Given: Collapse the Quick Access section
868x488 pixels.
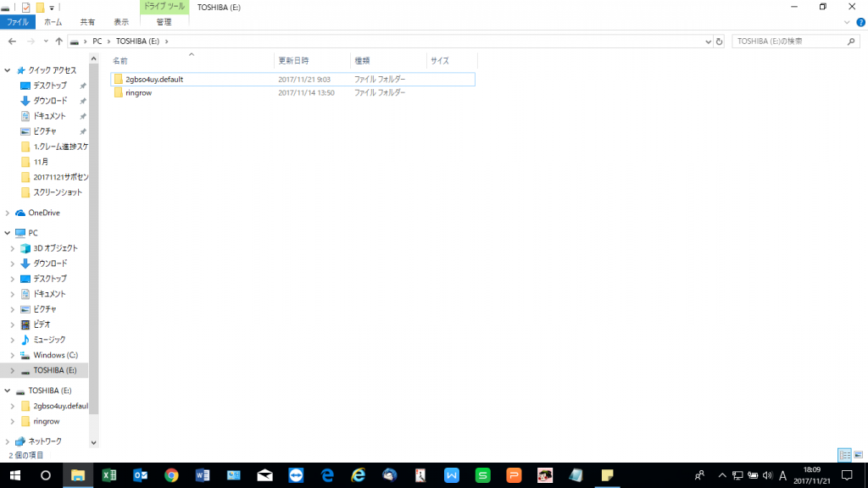Looking at the screenshot, I should (8, 70).
